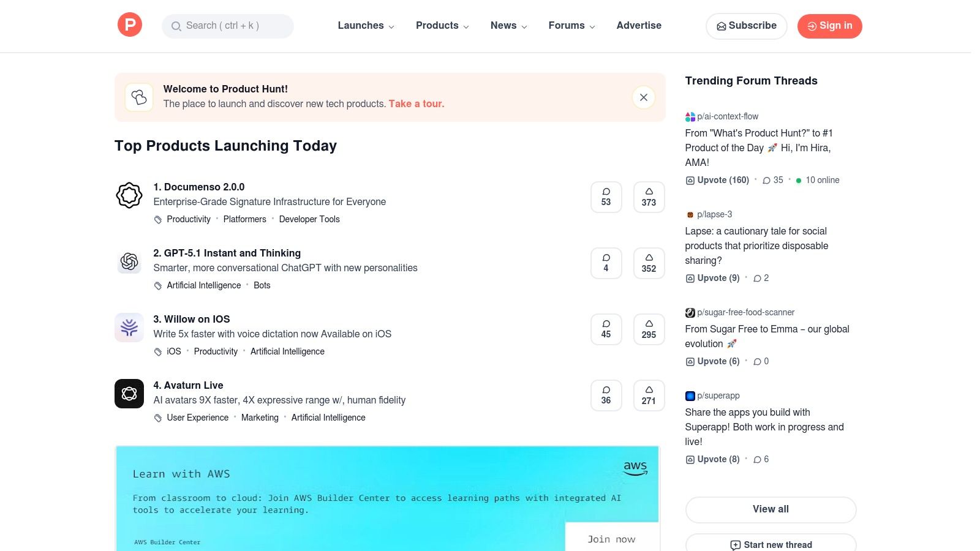This screenshot has width=980, height=551.
Task: Select the Platformers tag under Documenso
Action: pyautogui.click(x=245, y=219)
